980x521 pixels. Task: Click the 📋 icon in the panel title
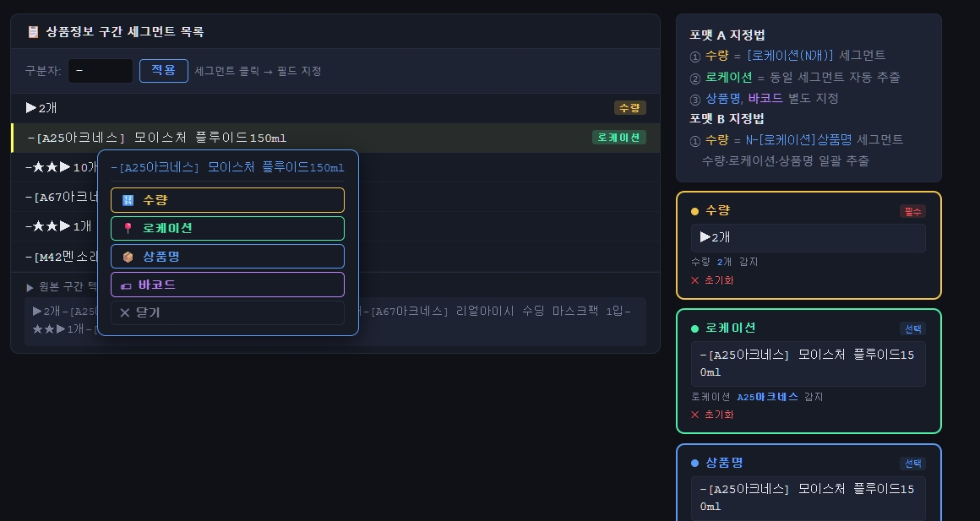(33, 31)
